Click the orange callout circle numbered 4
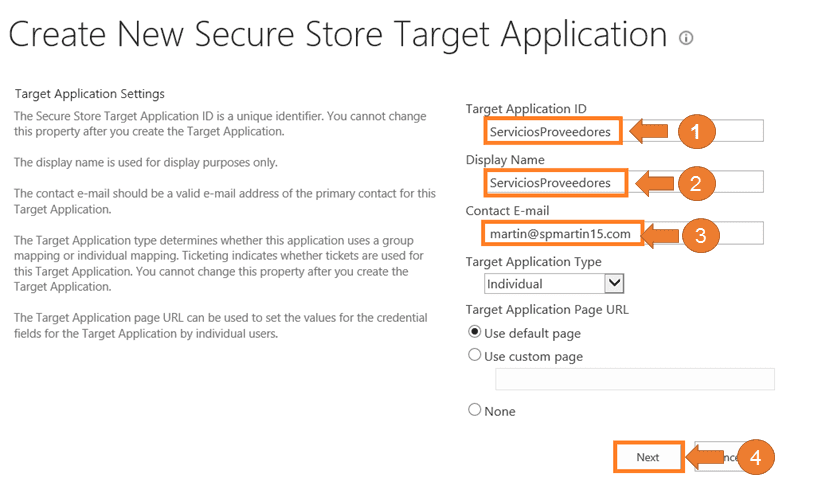This screenshot has height=493, width=826. coord(755,457)
